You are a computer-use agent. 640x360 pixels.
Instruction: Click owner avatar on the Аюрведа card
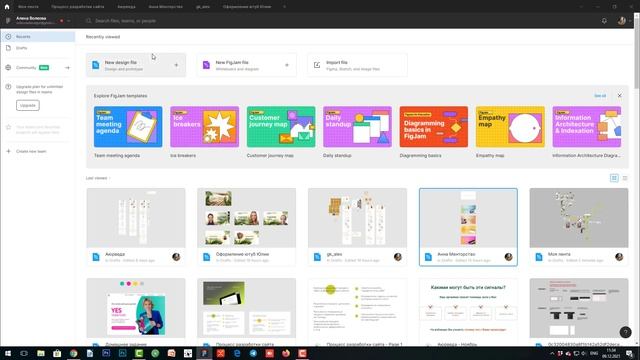pos(176,257)
